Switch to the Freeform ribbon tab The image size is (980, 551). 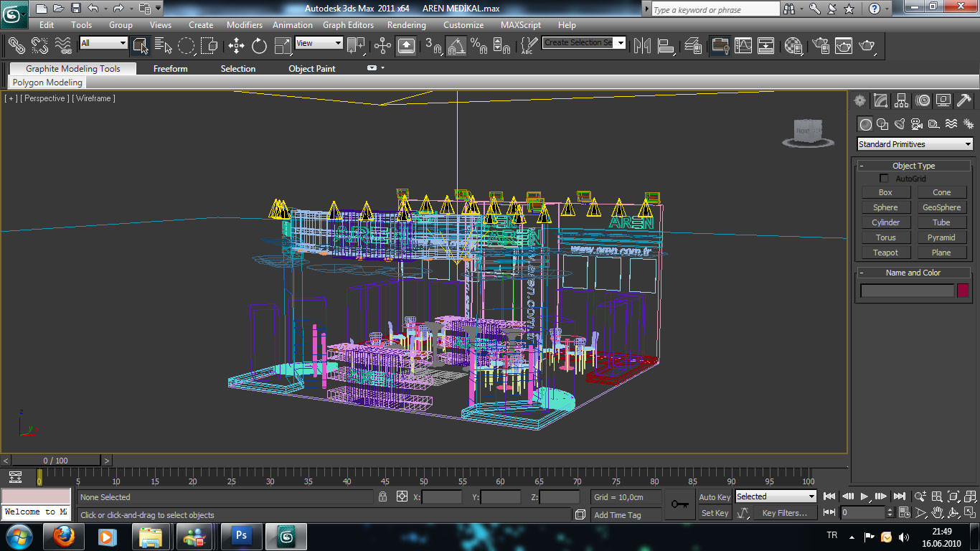pos(170,69)
